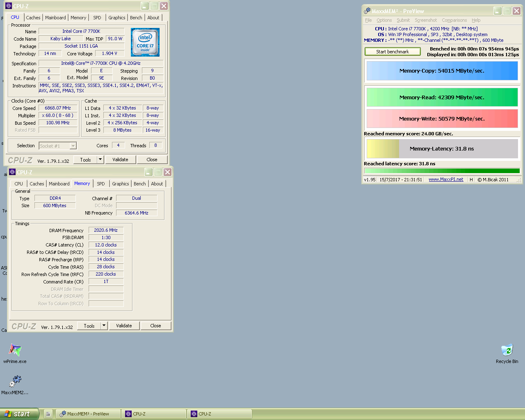Click the Multiplier x 68.0 field
The height and width of the screenshot is (420, 525).
click(58, 115)
